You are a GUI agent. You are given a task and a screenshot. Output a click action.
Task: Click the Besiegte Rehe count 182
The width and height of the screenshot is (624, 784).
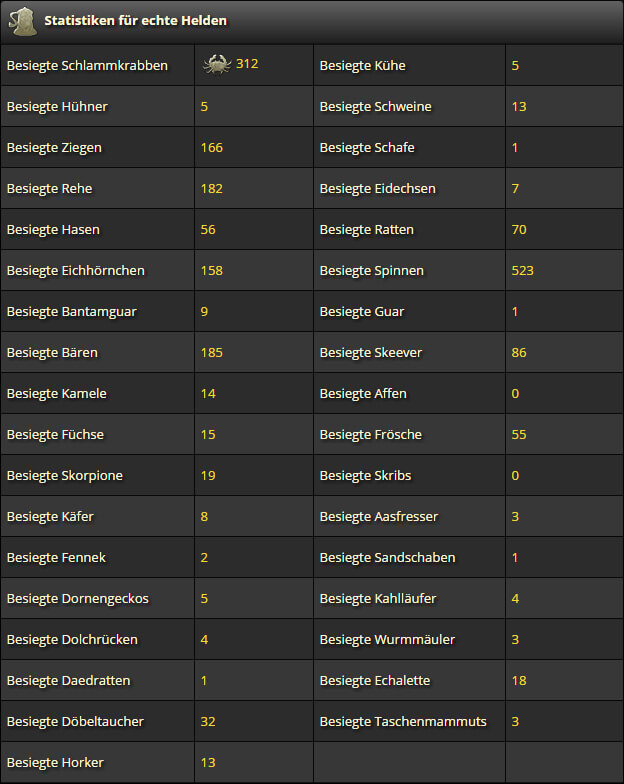click(212, 188)
